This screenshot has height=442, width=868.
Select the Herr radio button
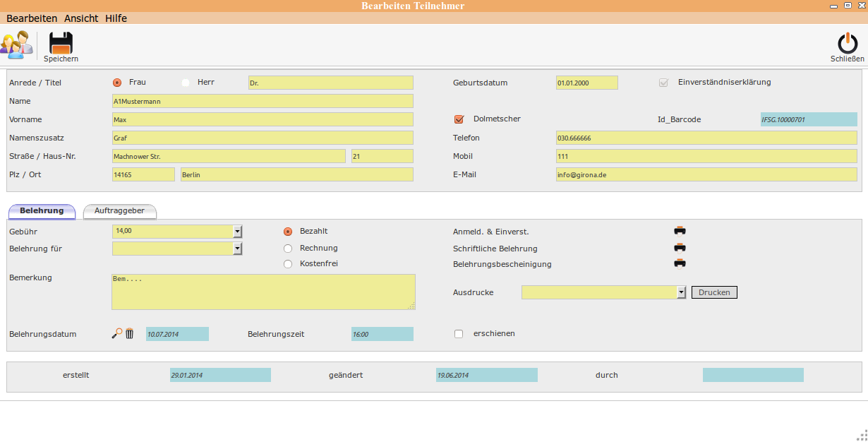[x=186, y=83]
